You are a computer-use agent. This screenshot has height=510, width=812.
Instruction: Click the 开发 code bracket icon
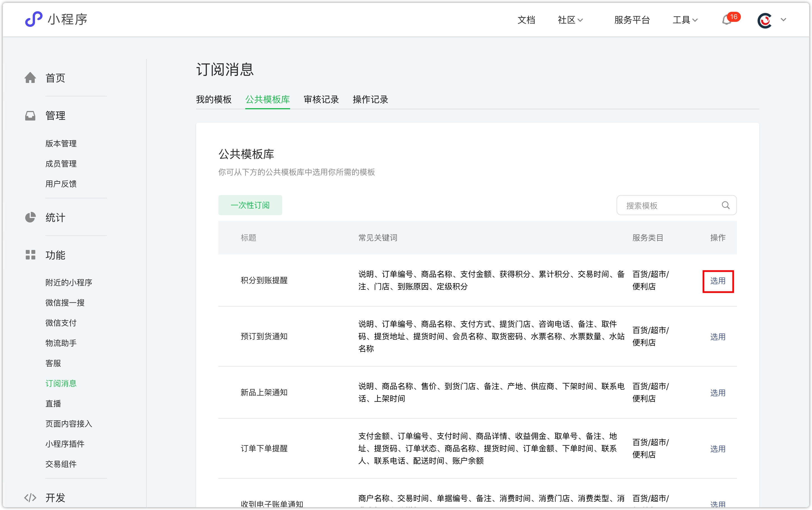click(x=30, y=497)
